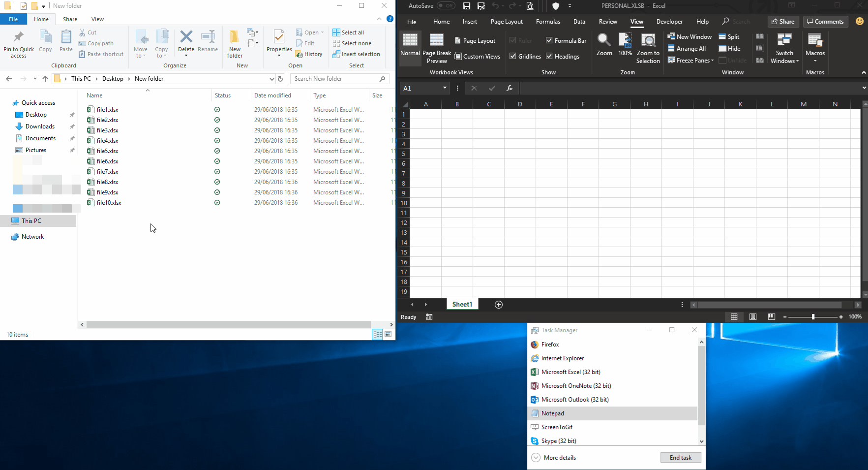
Task: Click the Delete icon in Explorer ribbon
Action: click(x=186, y=37)
